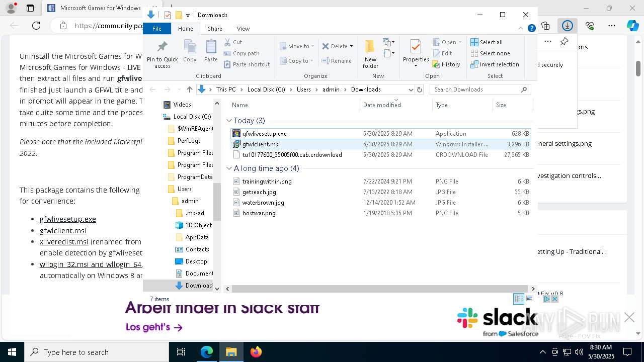Switch to the View ribbon tab
644x362 pixels.
243,29
